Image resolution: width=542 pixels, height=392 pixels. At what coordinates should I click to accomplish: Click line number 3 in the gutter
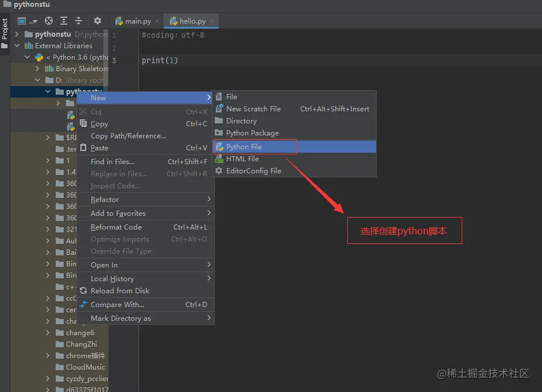(x=114, y=60)
